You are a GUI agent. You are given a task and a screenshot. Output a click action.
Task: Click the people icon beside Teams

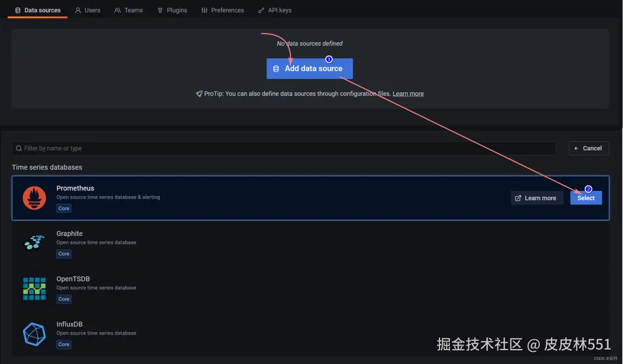[x=117, y=10]
